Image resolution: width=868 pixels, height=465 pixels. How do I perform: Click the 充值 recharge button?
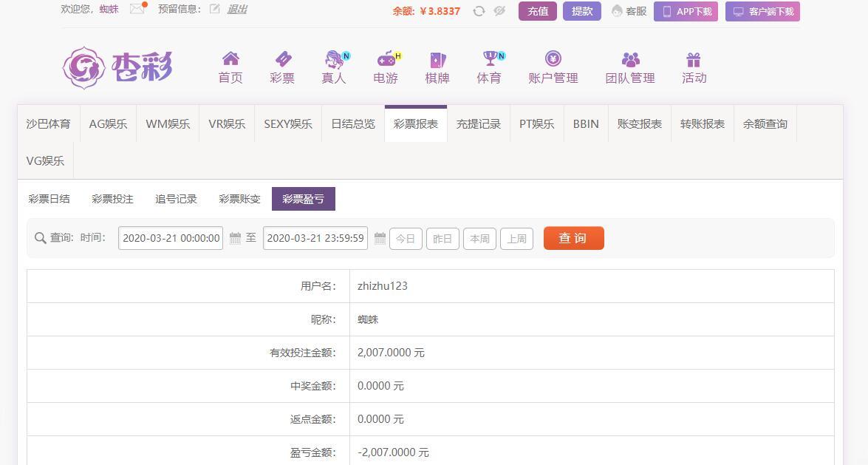coord(538,11)
